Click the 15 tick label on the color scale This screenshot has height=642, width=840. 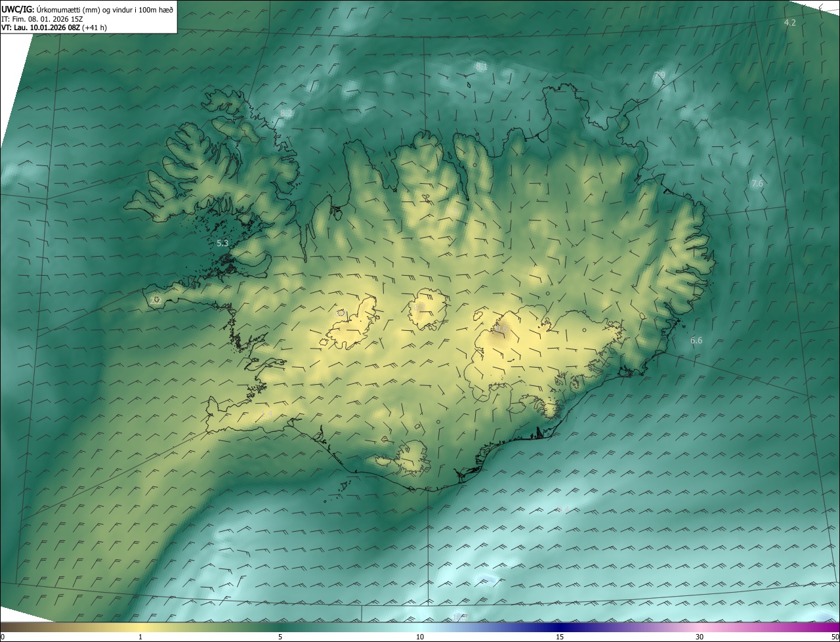pos(560,637)
